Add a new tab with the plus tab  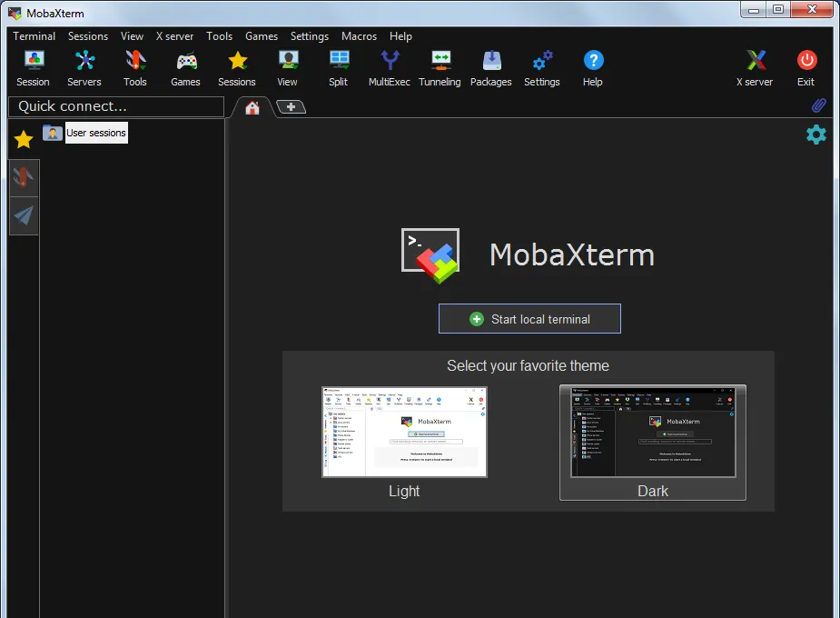[291, 107]
